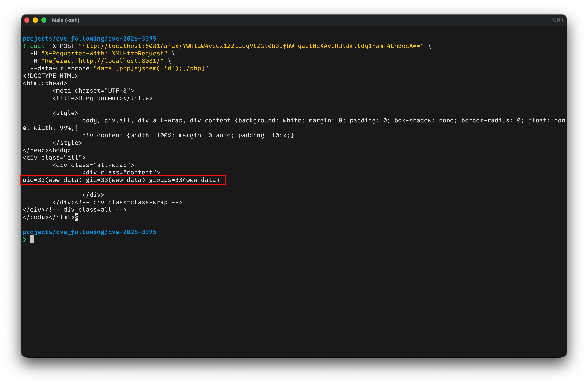
Task: Click the top projects/cve_following/cve-2026-3395 path
Action: (x=89, y=38)
